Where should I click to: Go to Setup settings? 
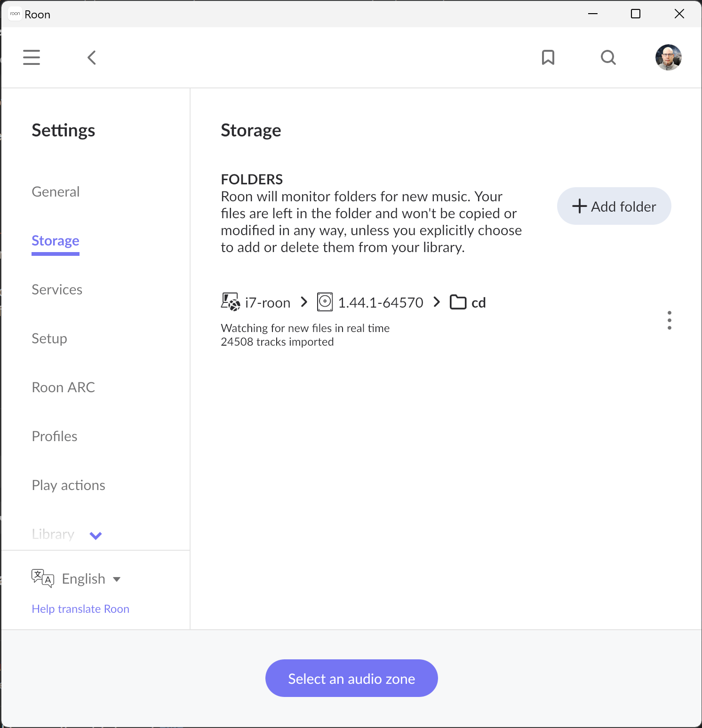49,339
